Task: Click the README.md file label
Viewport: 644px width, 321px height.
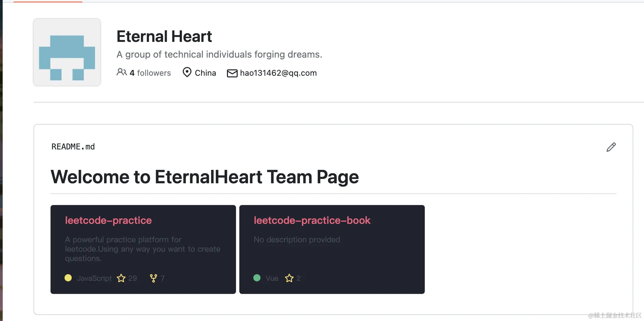Action: [x=73, y=147]
